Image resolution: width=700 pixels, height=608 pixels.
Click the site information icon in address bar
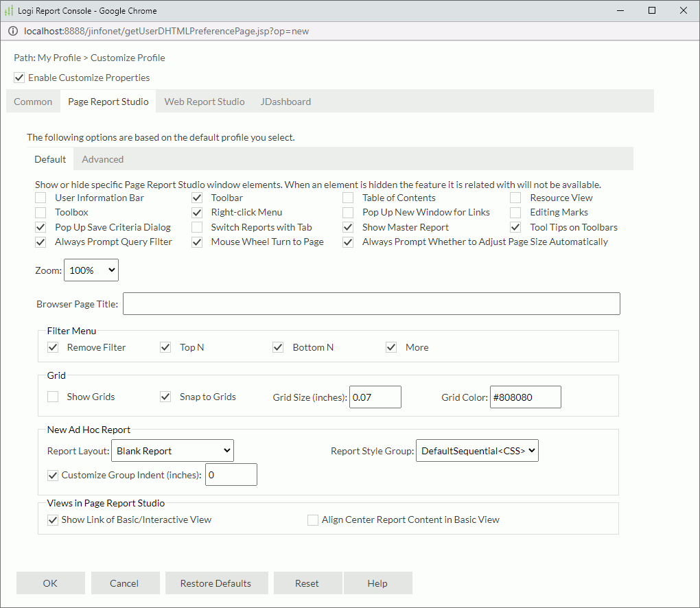[x=13, y=31]
